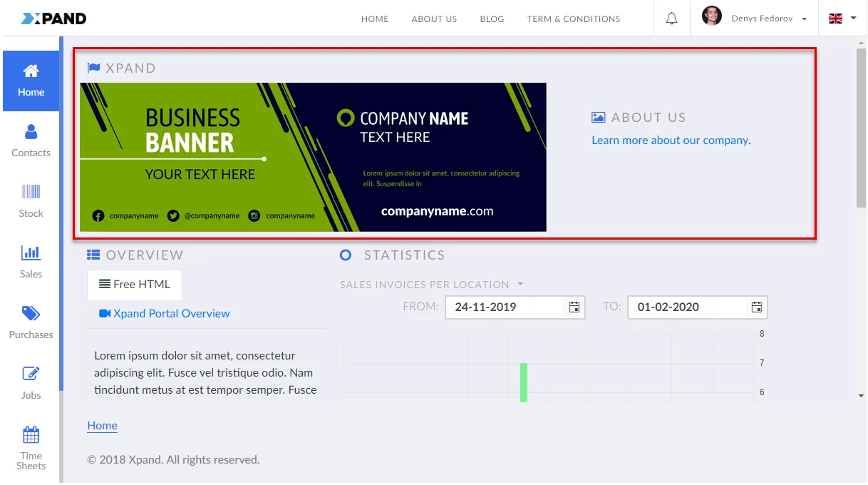Open the Stock barcode icon
Viewport: 868px width, 485px height.
(x=31, y=192)
